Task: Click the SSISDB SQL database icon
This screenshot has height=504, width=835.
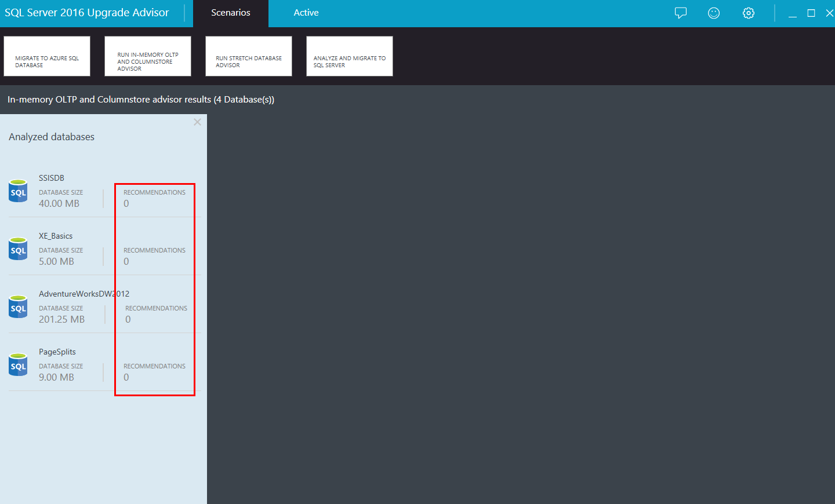Action: tap(18, 191)
